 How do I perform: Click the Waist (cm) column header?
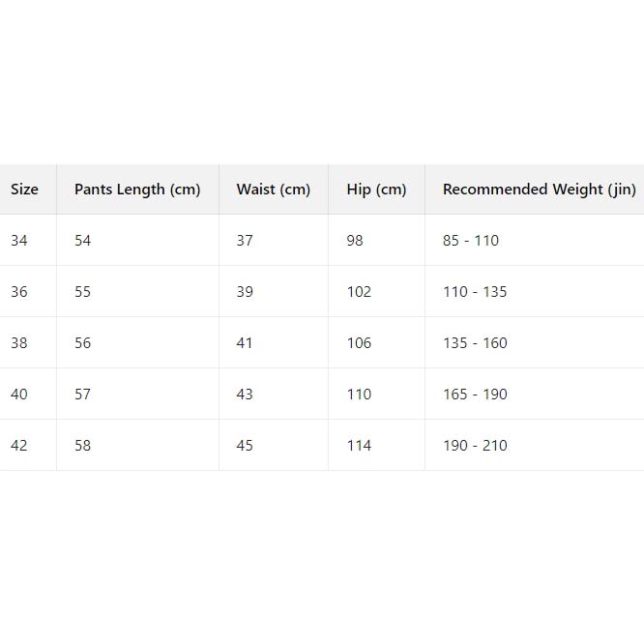click(274, 190)
